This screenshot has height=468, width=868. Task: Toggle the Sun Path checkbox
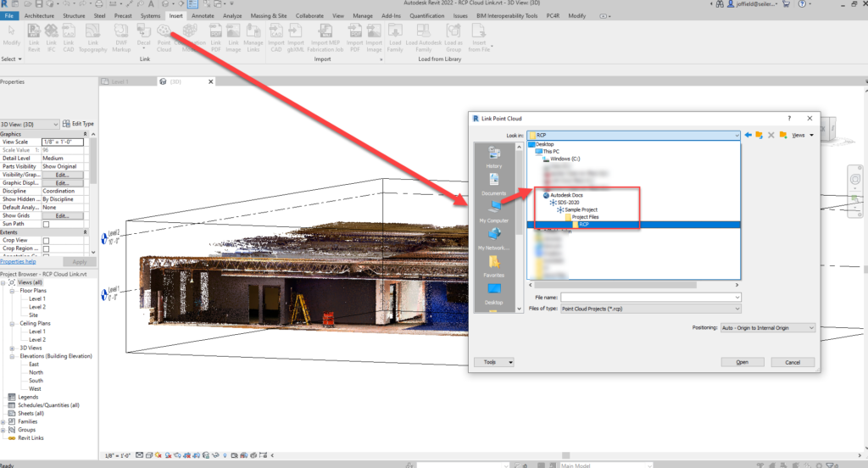pos(46,225)
